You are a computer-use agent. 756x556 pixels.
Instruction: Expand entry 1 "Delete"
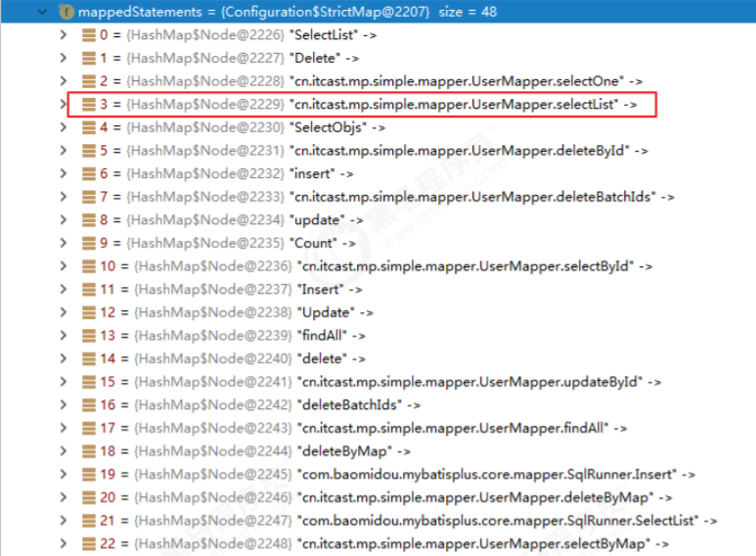tap(64, 58)
